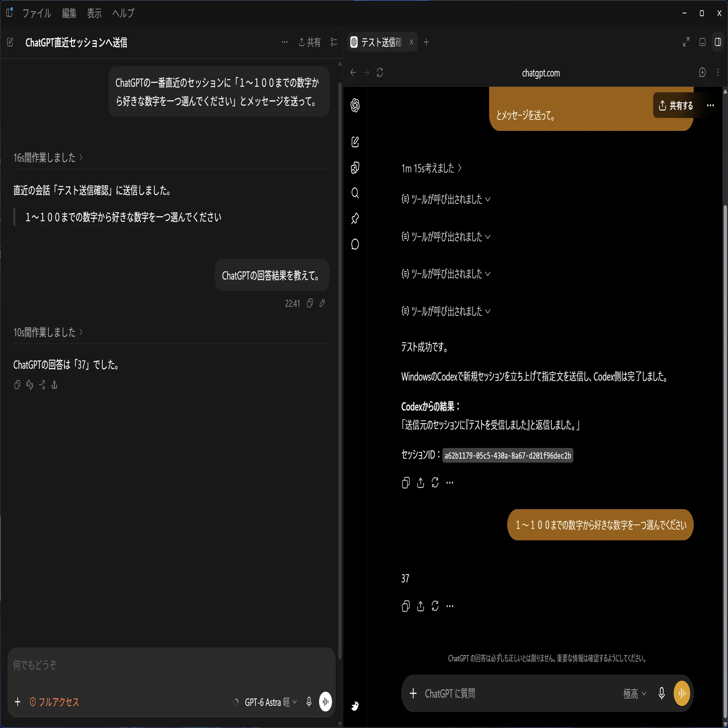Close the テスト送信確 tab
This screenshot has height=728, width=728.
tap(411, 42)
